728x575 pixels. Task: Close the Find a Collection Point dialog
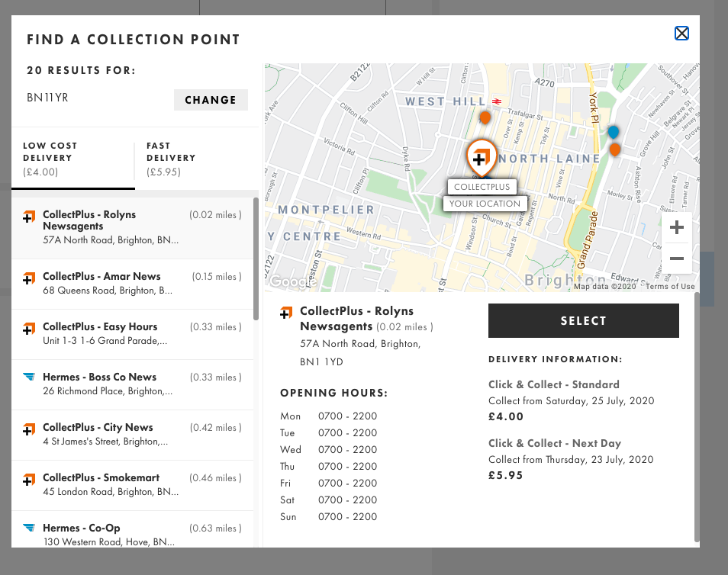point(681,34)
